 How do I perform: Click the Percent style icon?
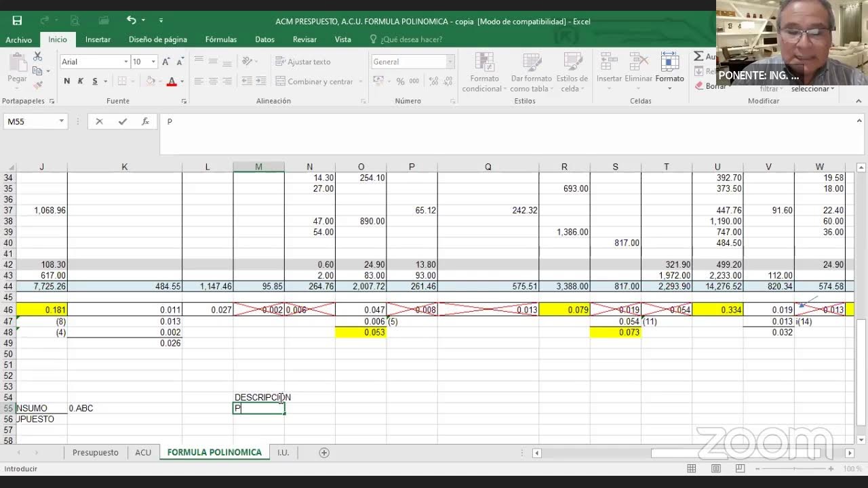(x=400, y=81)
